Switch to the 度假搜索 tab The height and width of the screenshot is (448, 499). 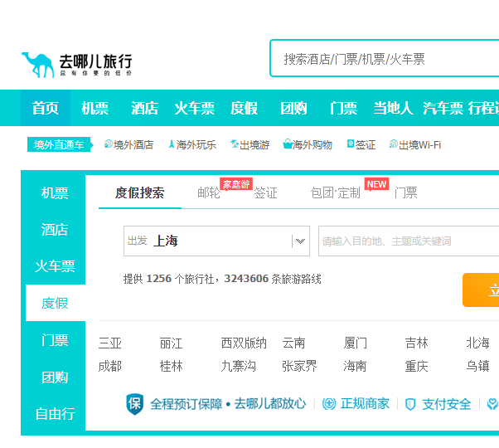pos(140,193)
